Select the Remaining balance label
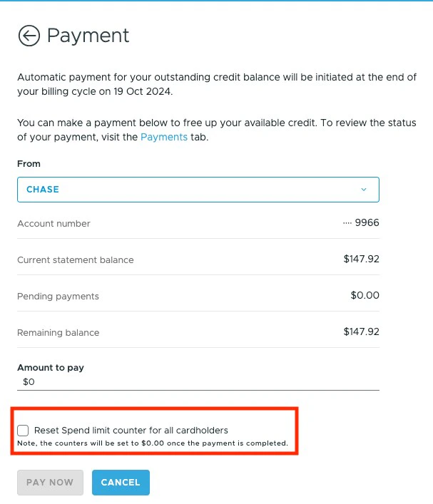Viewport: 433px width, 504px height. pos(58,333)
